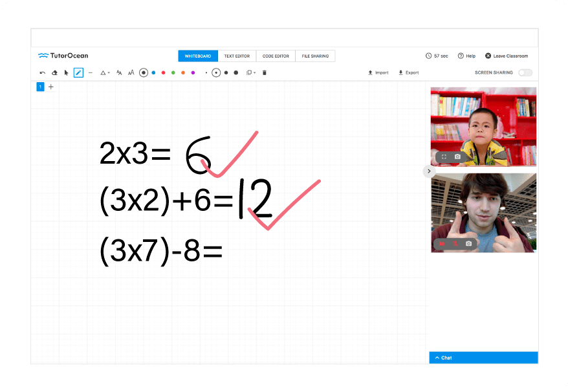Choose the orange pen color

pyautogui.click(x=183, y=73)
